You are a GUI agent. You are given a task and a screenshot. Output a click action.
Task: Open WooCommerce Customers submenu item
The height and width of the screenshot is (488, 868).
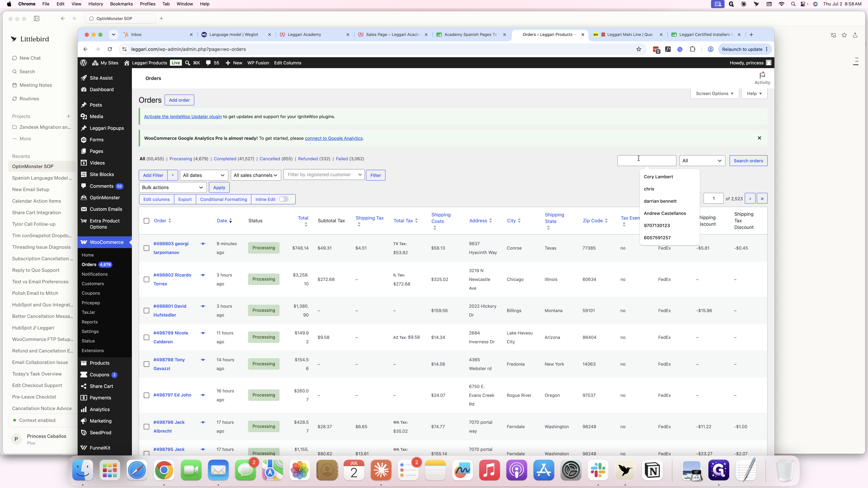[93, 284]
